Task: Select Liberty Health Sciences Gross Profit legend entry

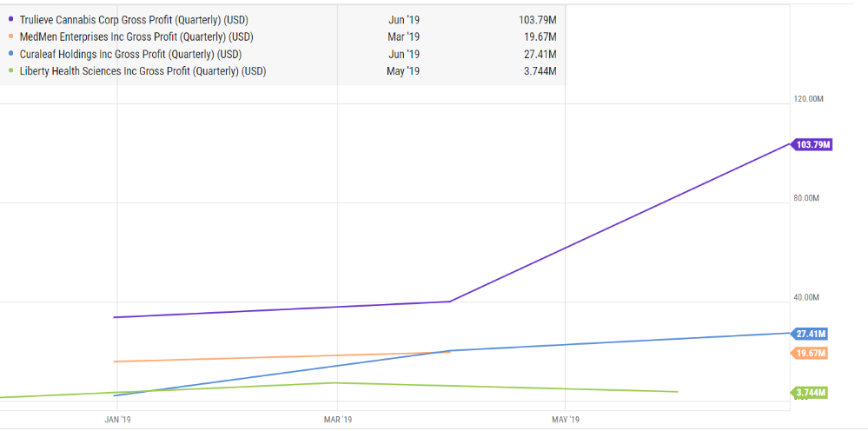Action: pos(142,70)
